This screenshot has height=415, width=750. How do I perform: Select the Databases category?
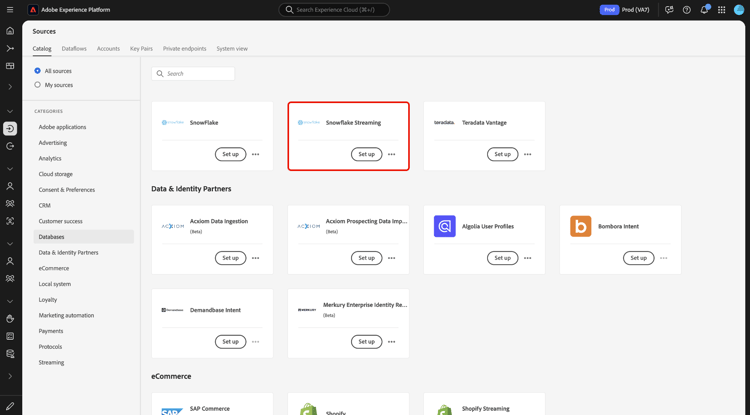(84, 237)
